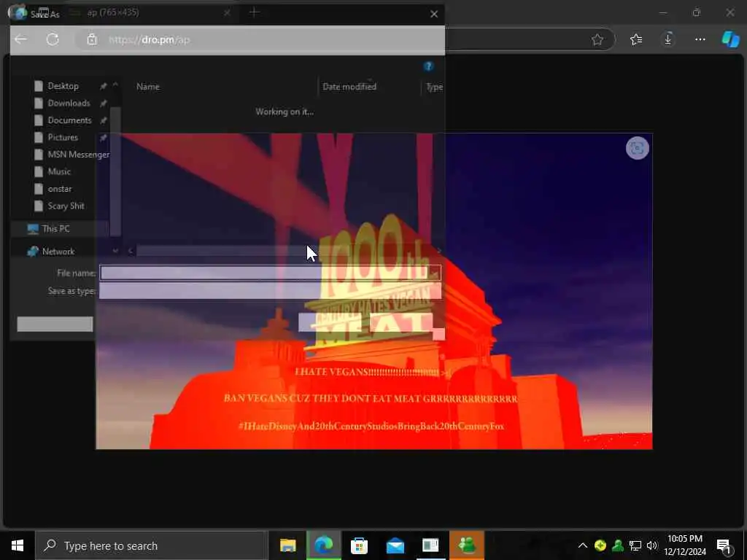The image size is (747, 560).
Task: Close the Save As dialog
Action: [434, 15]
